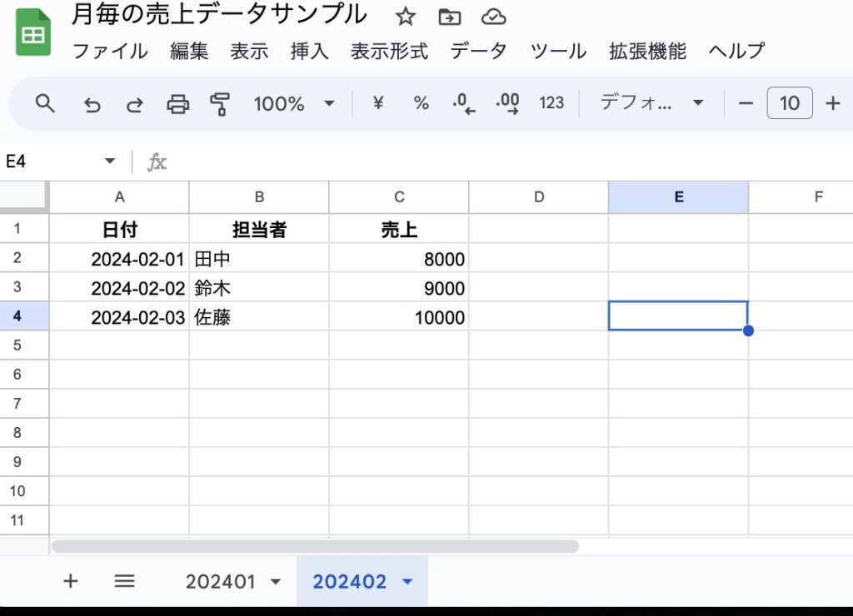
Task: Click the undo arrow
Action: 92,104
